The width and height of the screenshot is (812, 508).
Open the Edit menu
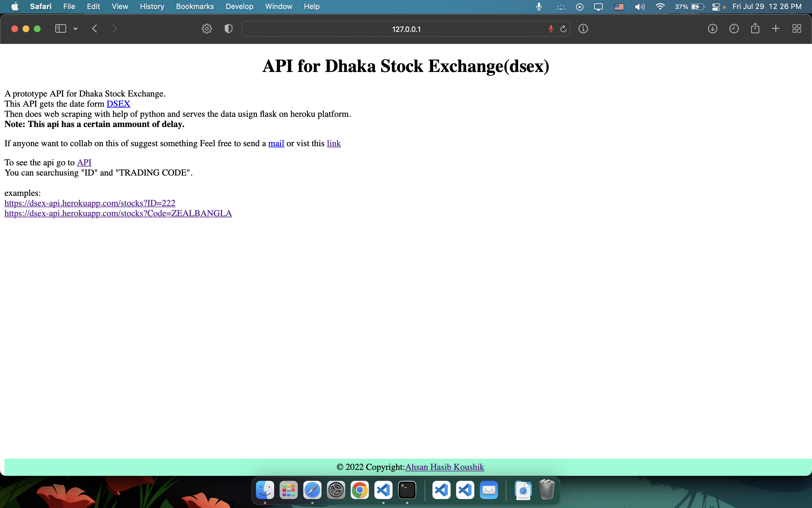[93, 7]
